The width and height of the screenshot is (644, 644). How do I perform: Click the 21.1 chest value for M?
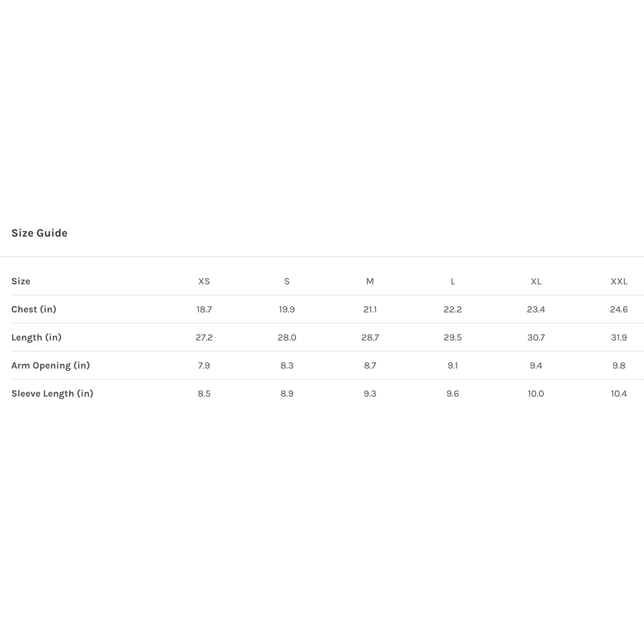370,309
